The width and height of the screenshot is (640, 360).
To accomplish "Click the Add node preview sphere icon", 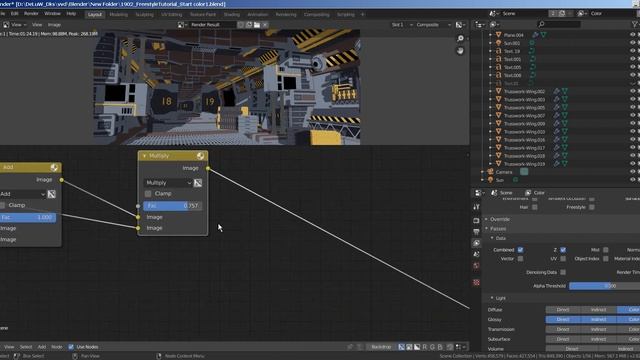I will [54, 167].
